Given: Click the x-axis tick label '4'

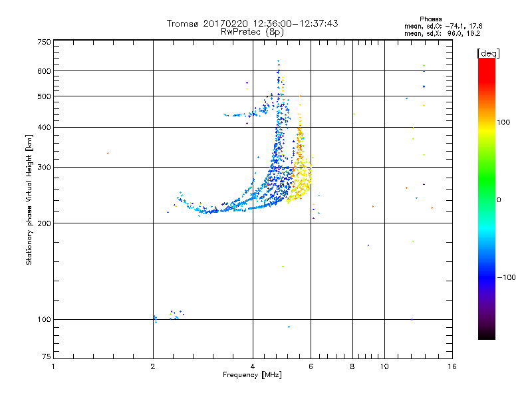Looking at the screenshot, I should coord(253,366).
